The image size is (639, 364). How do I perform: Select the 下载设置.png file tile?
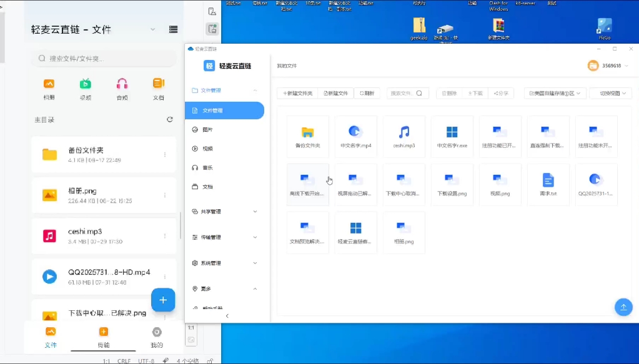(x=452, y=184)
